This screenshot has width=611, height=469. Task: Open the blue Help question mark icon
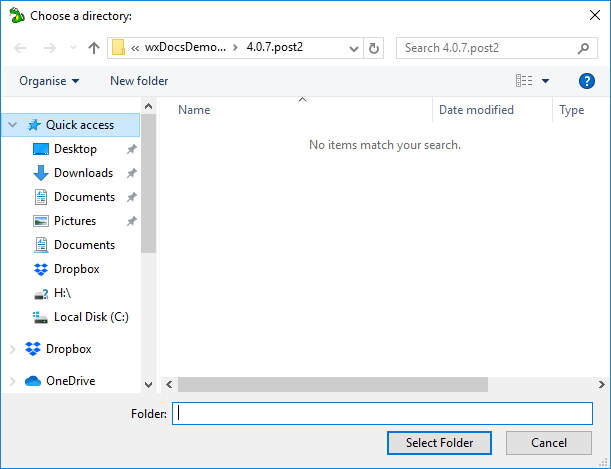point(587,81)
